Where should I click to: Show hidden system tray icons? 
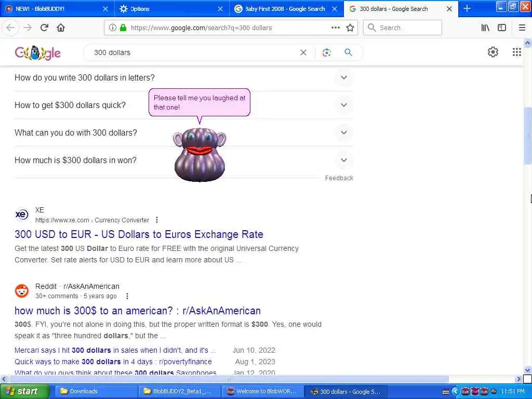455,392
